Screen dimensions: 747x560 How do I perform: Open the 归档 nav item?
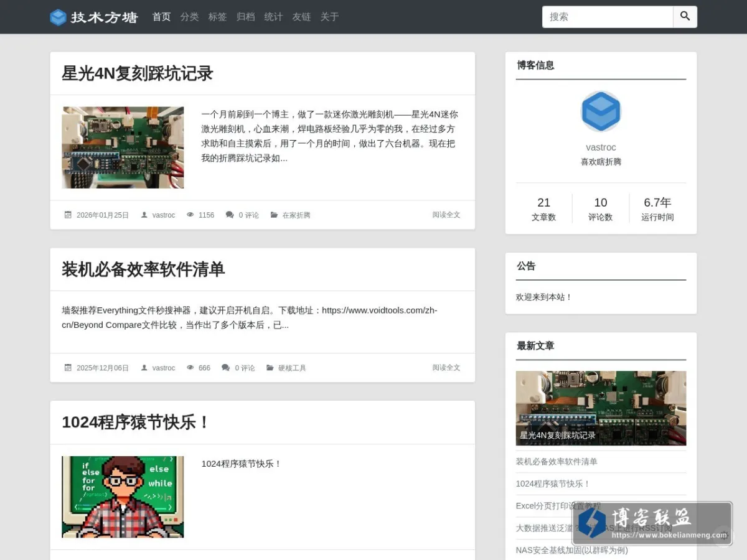(246, 17)
